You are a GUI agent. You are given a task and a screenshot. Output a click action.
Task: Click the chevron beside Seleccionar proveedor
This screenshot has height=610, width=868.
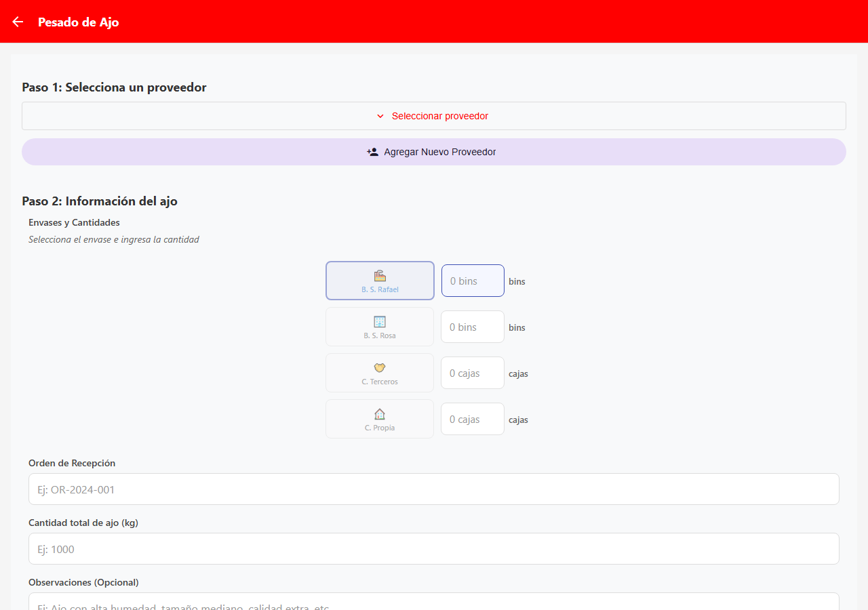coord(380,116)
